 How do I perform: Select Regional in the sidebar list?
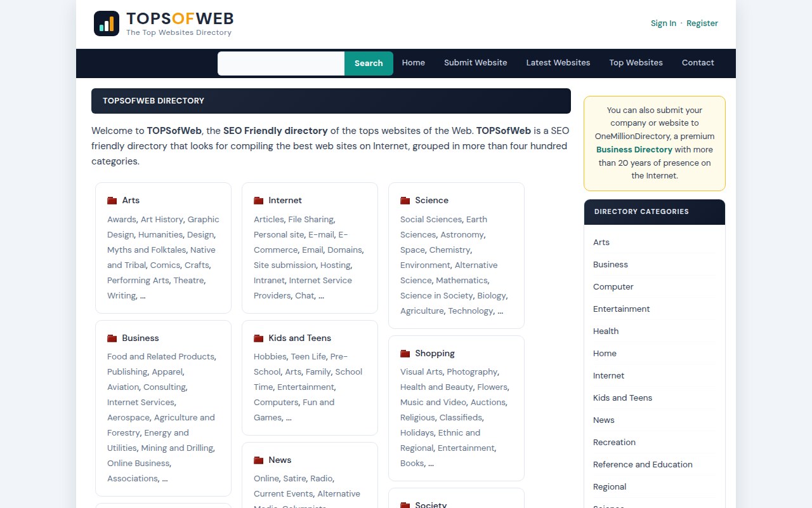tap(610, 487)
